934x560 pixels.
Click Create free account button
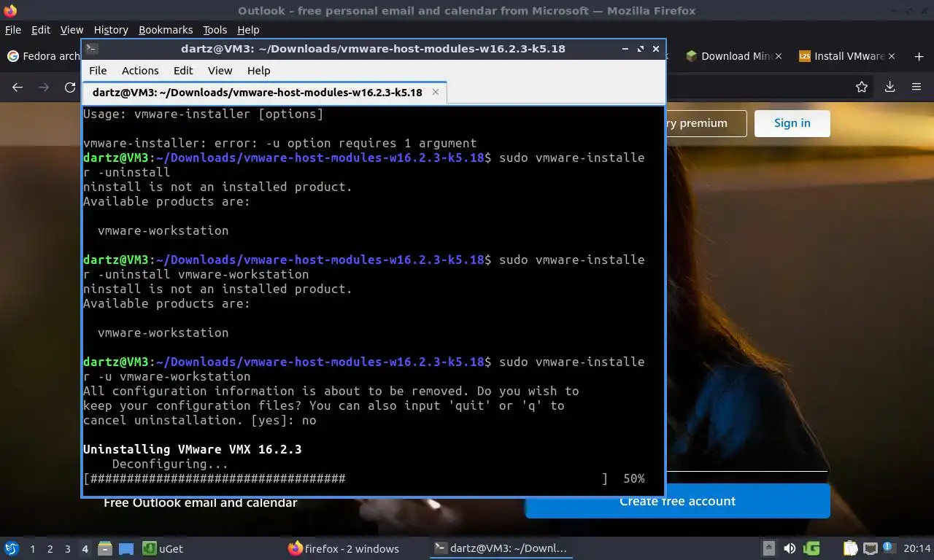pyautogui.click(x=677, y=501)
